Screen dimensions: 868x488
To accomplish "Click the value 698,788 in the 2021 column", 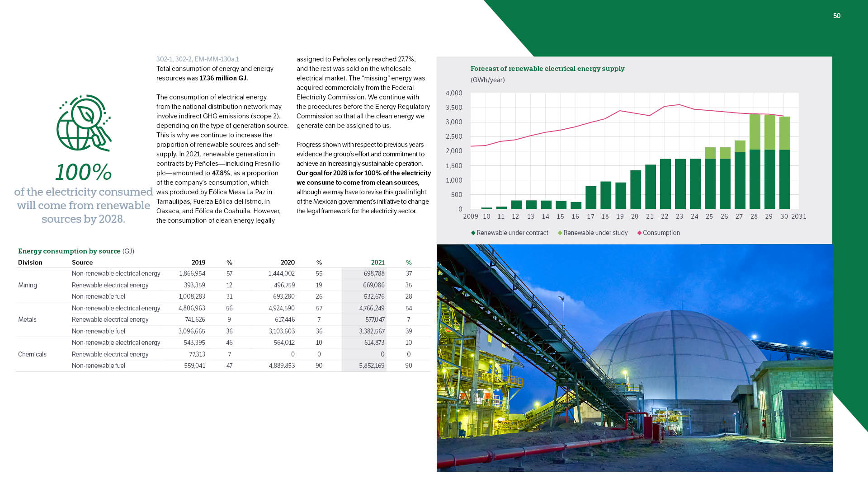I will [374, 273].
